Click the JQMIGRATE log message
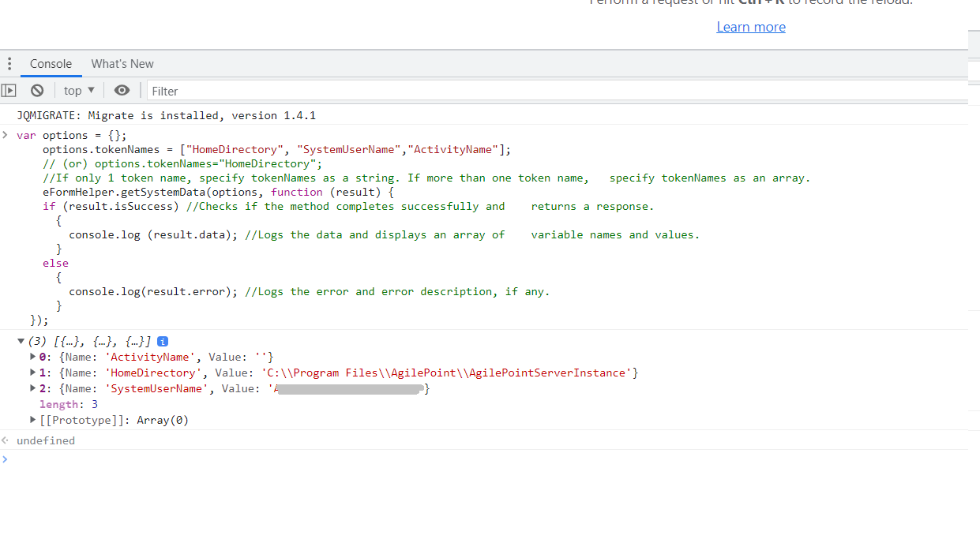Viewport: 980px width, 543px height. 166,115
